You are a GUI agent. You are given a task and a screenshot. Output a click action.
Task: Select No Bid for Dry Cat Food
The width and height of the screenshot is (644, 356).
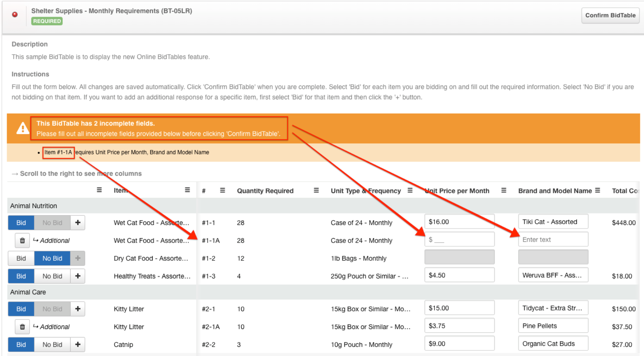[52, 258]
